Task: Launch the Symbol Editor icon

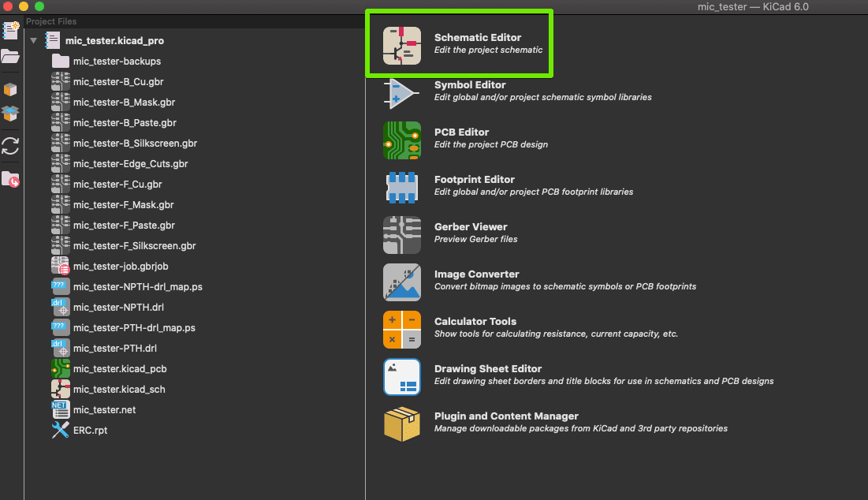Action: [x=402, y=93]
